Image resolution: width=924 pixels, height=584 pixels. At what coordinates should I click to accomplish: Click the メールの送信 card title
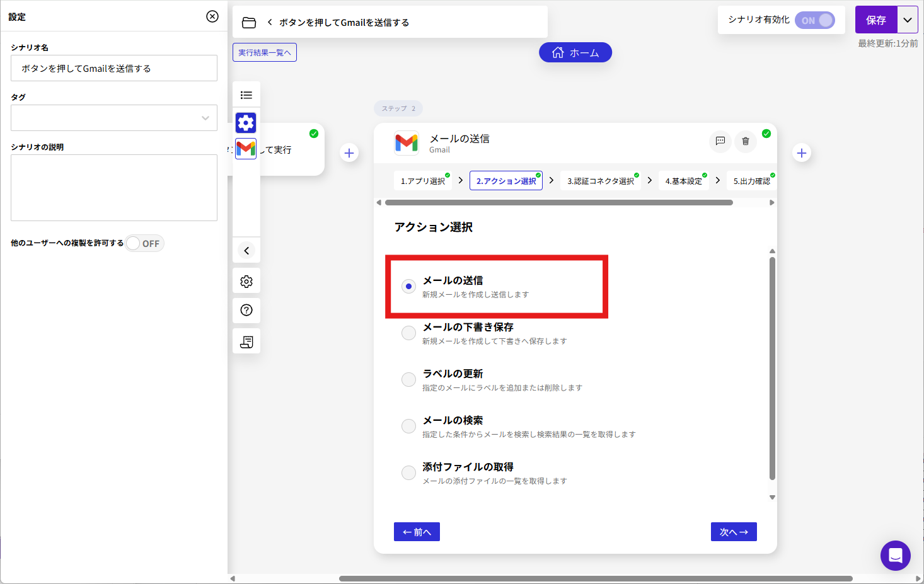click(x=459, y=139)
